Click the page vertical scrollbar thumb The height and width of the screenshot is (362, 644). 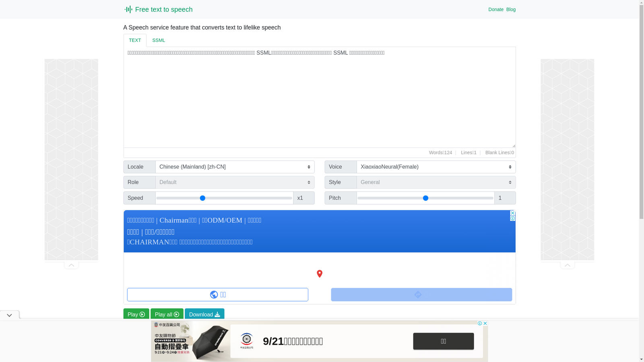point(641,113)
